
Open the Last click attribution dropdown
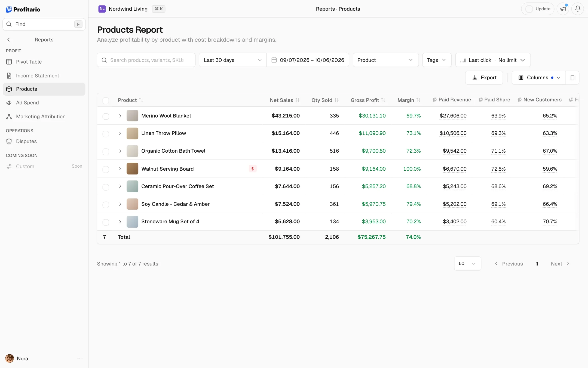click(493, 60)
